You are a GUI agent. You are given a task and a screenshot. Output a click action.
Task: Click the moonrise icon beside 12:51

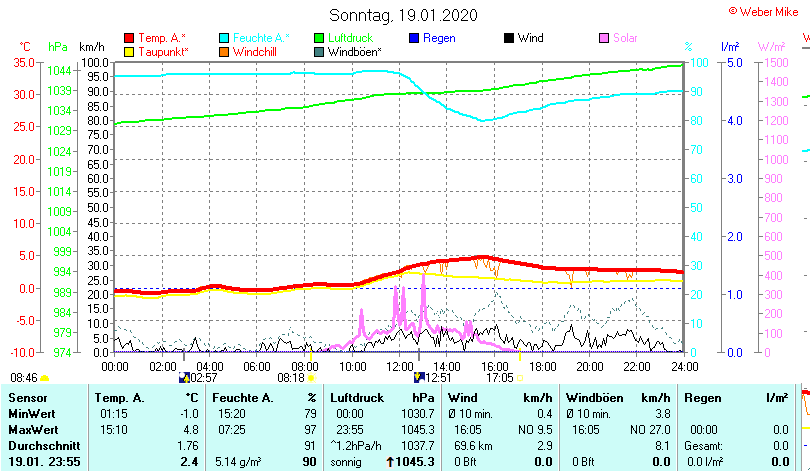tap(418, 378)
